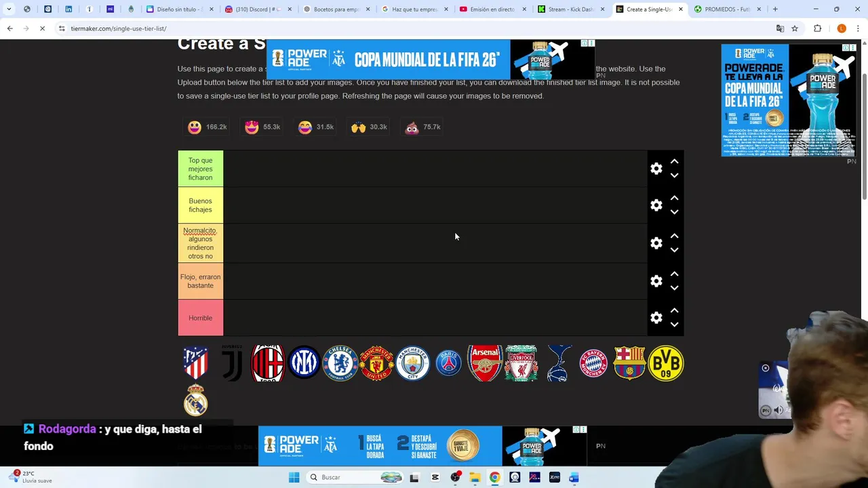Move Horrible row up
This screenshot has width=868, height=488.
click(674, 311)
